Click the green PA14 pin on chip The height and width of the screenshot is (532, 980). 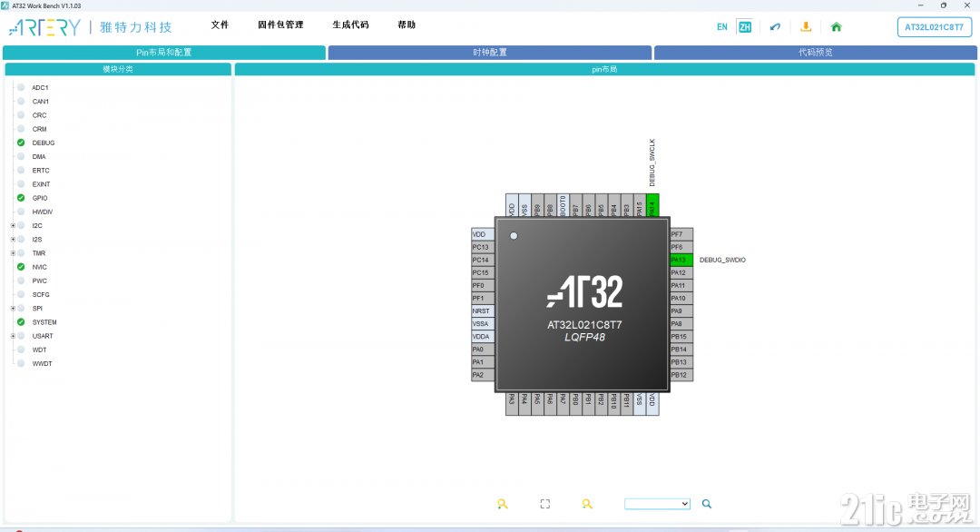click(x=652, y=206)
